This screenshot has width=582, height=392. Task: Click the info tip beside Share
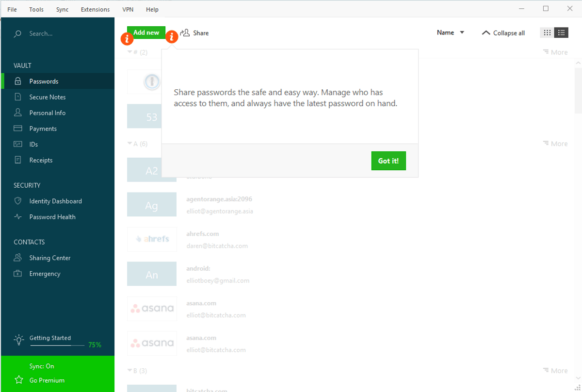[x=172, y=36]
